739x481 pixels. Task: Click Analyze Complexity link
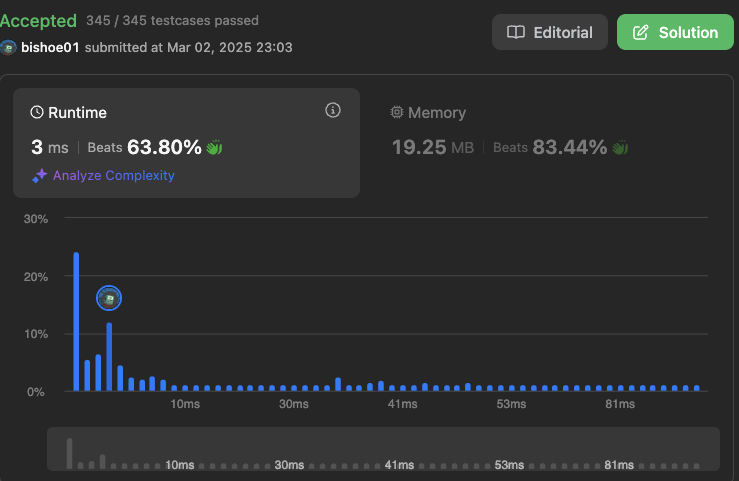pyautogui.click(x=114, y=175)
